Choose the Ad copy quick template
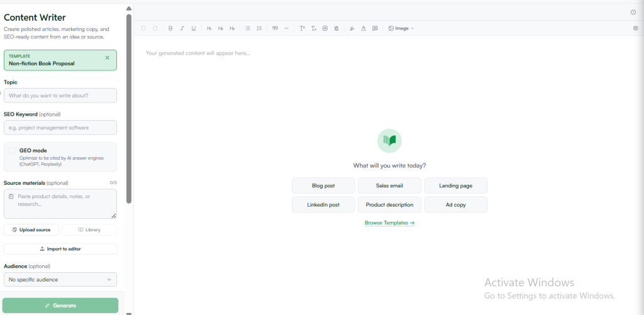The height and width of the screenshot is (315, 644). [x=455, y=204]
